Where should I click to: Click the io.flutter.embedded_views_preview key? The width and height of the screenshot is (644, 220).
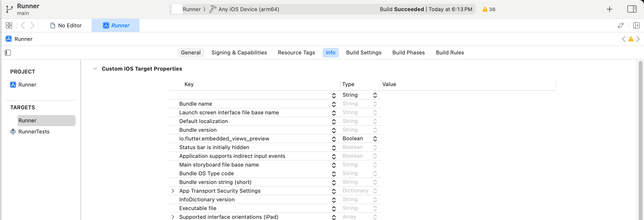click(x=224, y=139)
